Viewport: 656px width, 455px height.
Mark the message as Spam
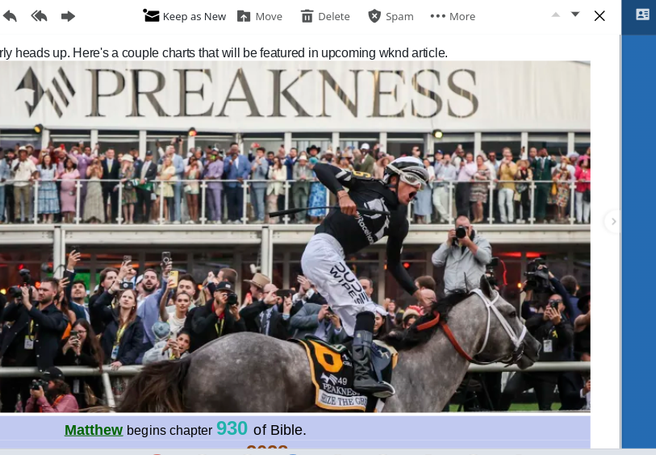coord(391,16)
